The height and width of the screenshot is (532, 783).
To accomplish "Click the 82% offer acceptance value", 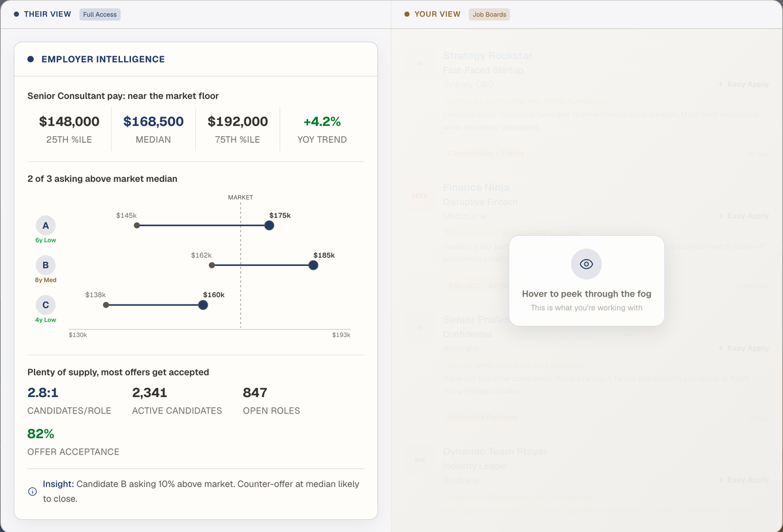I will (x=40, y=434).
